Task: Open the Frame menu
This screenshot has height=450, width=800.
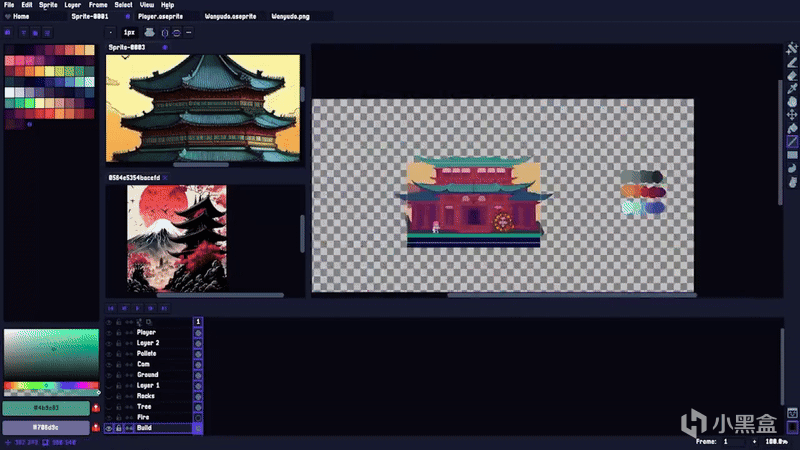Action: 98,5
